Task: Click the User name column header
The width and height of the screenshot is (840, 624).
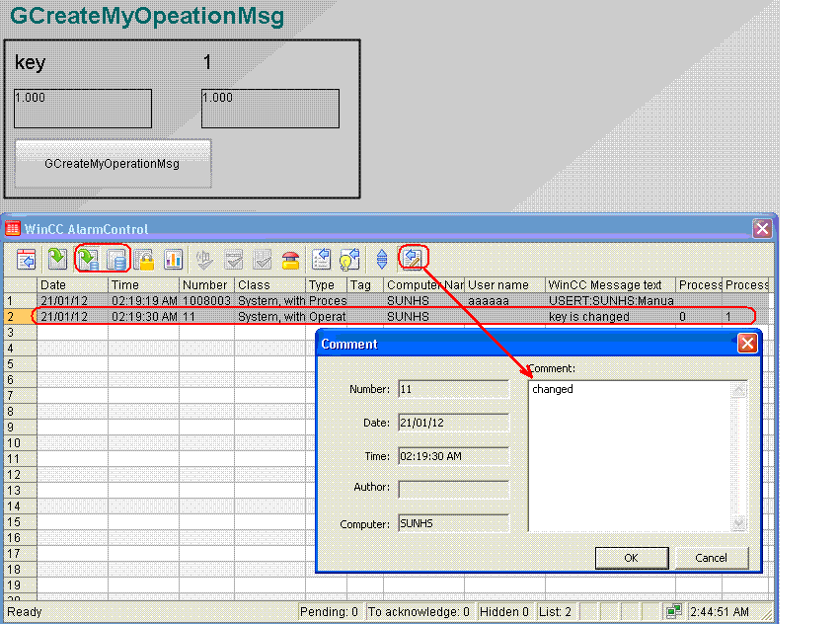Action: (504, 284)
